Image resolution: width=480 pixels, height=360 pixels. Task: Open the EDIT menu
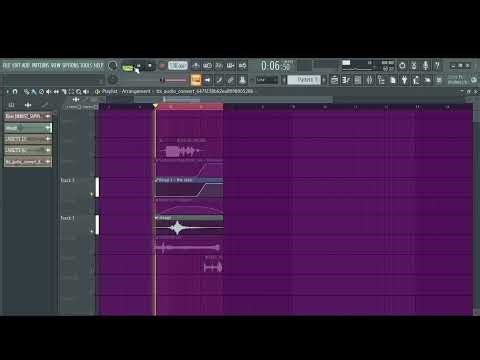pyautogui.click(x=16, y=65)
